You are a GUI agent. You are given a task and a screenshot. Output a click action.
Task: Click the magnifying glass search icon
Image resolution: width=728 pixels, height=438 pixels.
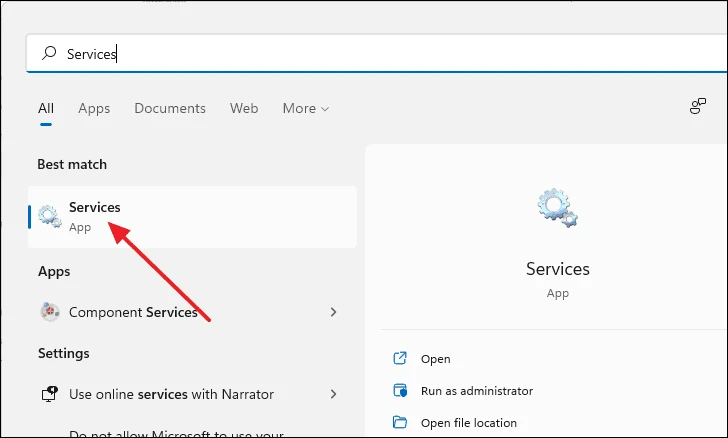49,53
